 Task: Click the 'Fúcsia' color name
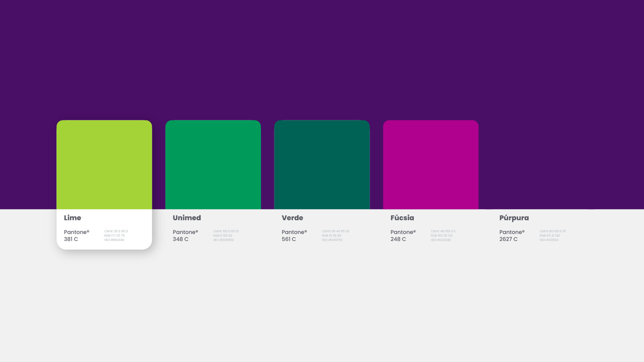point(402,218)
